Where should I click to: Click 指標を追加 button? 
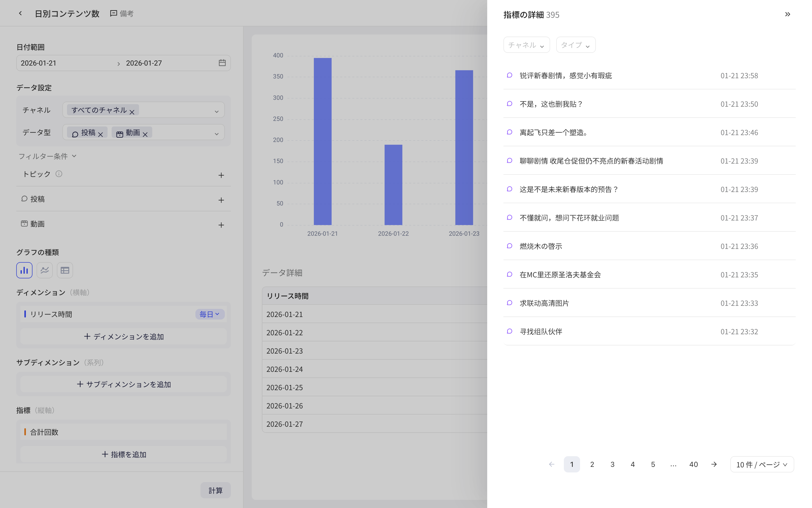click(x=124, y=454)
